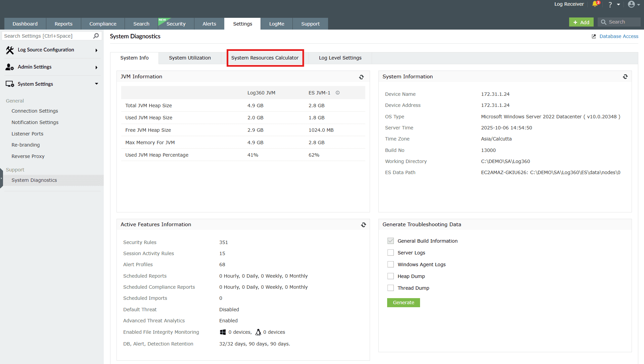Open Notification Settings in the sidebar
The height and width of the screenshot is (364, 644).
tap(35, 122)
